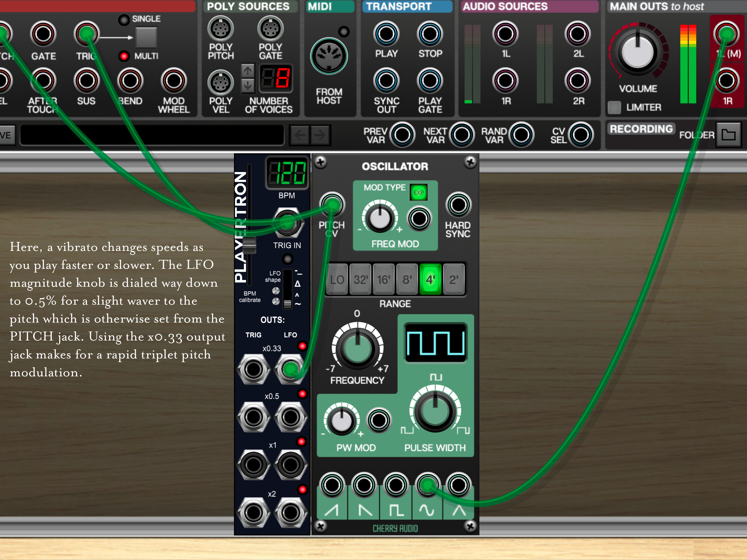
Task: Click the MIDI From Host connector
Action: 329,56
